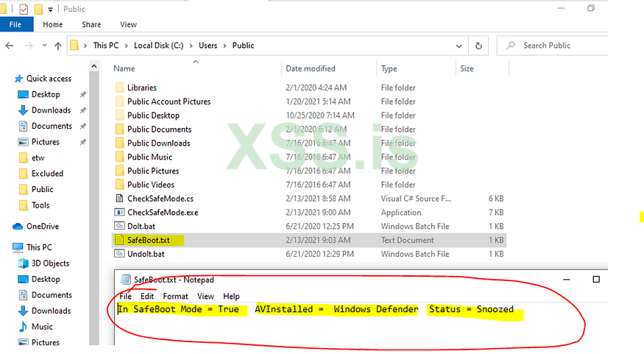Screen dimensions: 644x354
Task: Select the Public Music folder icon
Action: click(x=119, y=157)
